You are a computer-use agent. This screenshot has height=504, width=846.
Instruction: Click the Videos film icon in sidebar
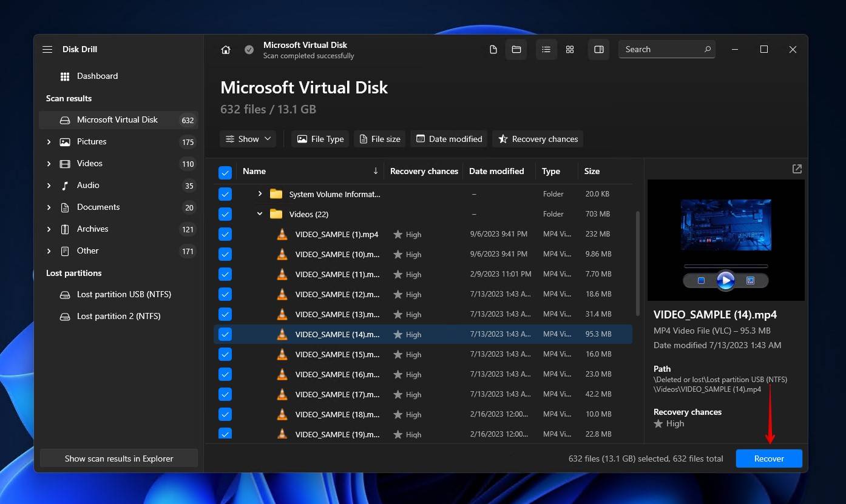(x=65, y=164)
